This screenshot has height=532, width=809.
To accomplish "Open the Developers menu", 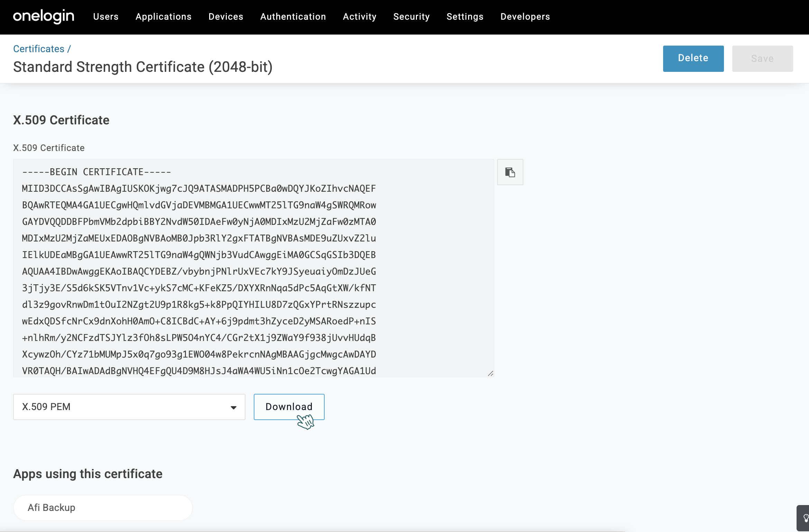I will click(525, 17).
